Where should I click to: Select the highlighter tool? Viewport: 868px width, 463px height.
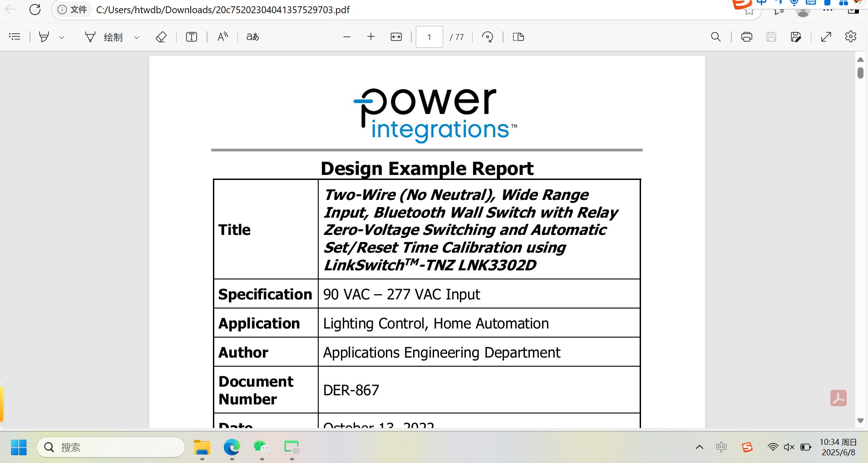(x=44, y=37)
